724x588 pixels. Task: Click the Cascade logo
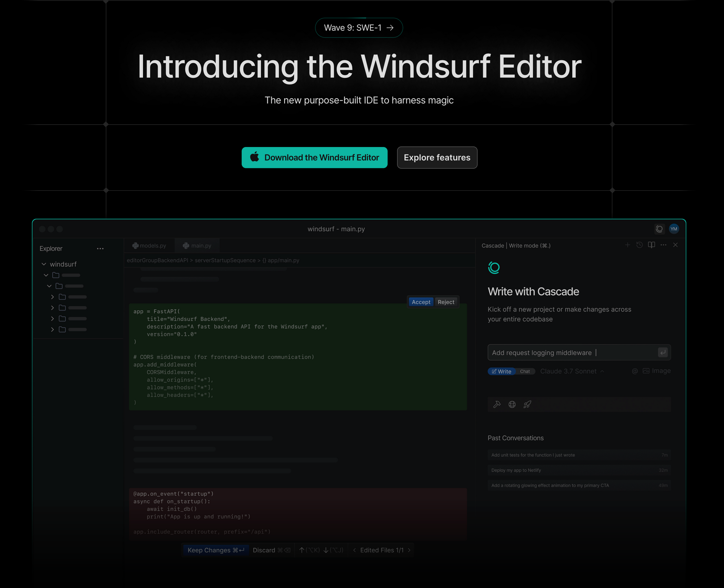[x=494, y=268]
